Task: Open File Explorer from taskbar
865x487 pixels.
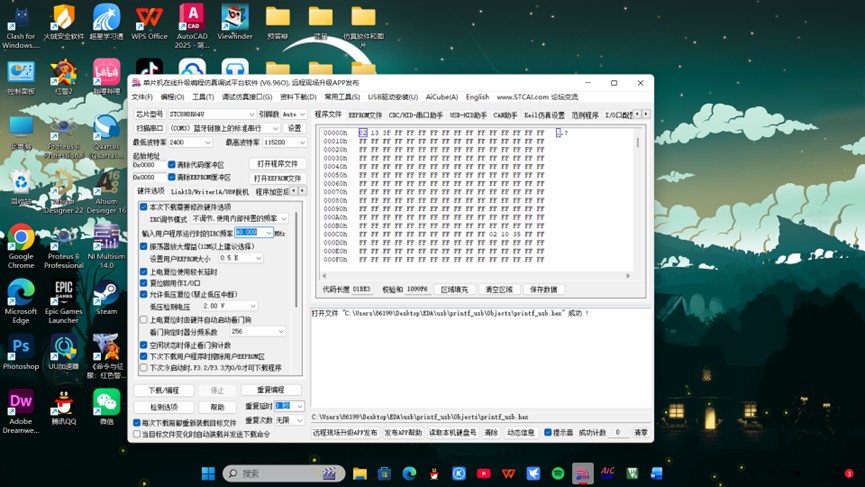Action: click(x=360, y=473)
